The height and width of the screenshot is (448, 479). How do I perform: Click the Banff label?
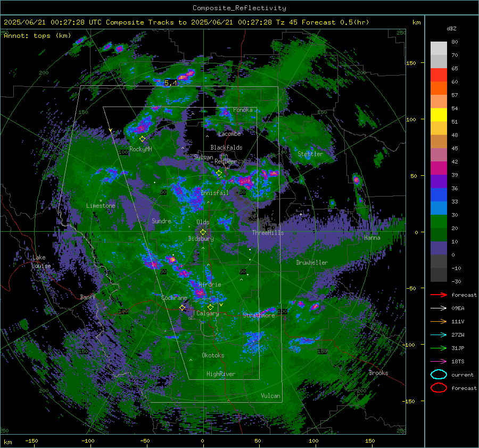point(88,297)
